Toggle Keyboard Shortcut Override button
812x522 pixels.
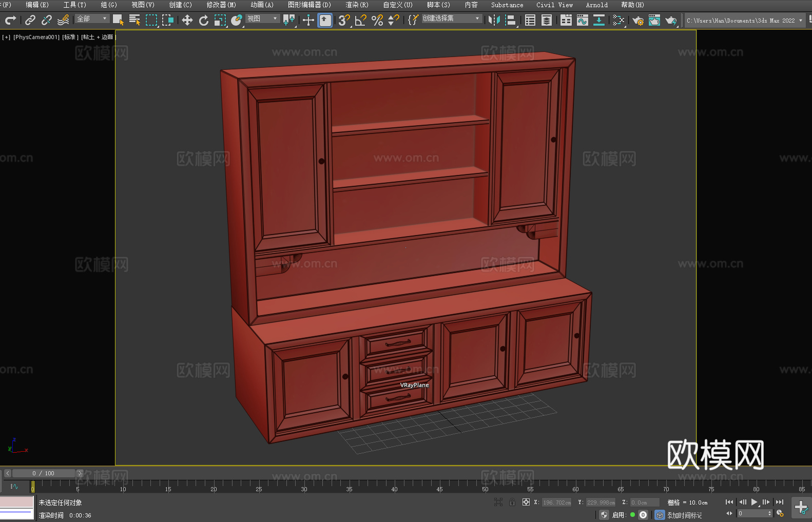[325, 20]
